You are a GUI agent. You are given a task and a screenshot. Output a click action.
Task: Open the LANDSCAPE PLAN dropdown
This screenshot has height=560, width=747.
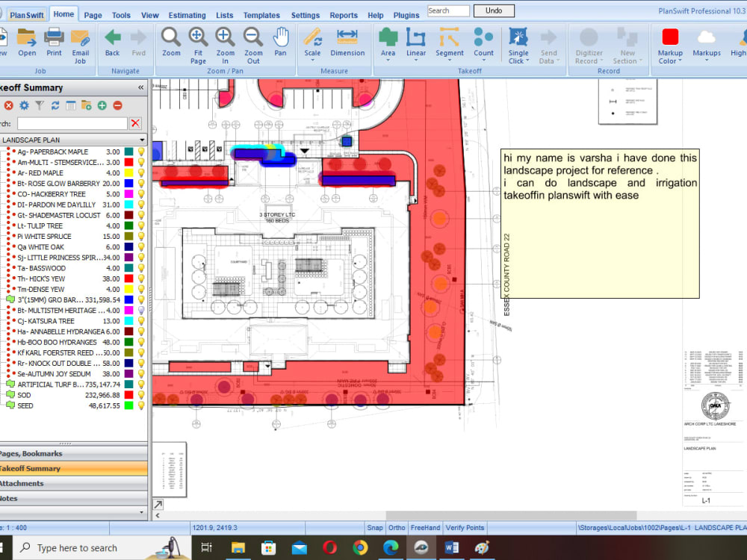point(141,139)
